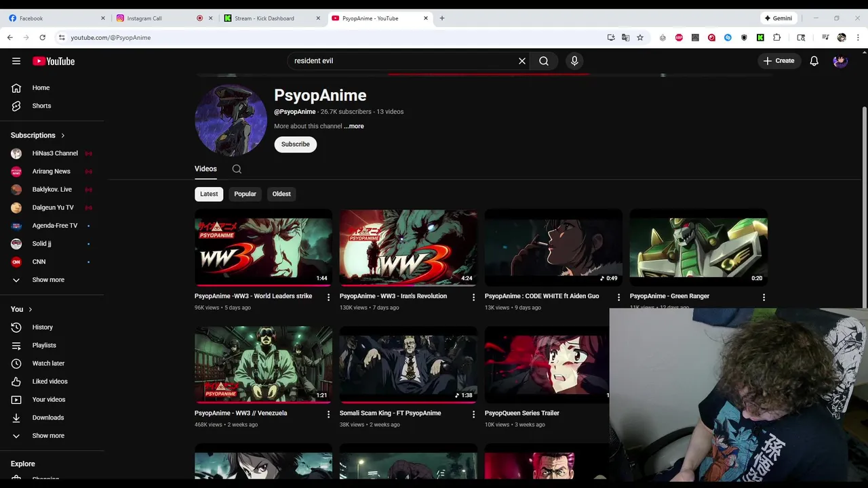This screenshot has height=488, width=868.
Task: Open options for World Leaders strike video
Action: click(x=328, y=298)
